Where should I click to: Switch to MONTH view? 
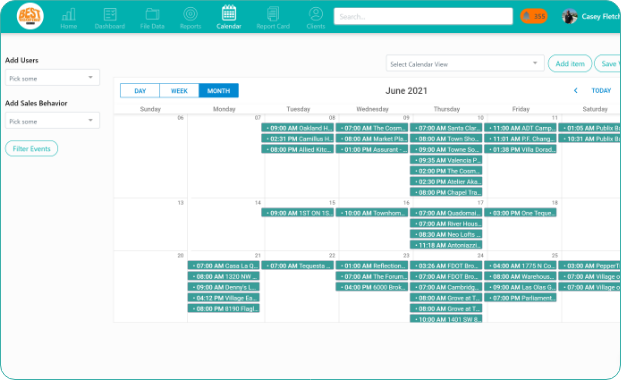pos(219,91)
